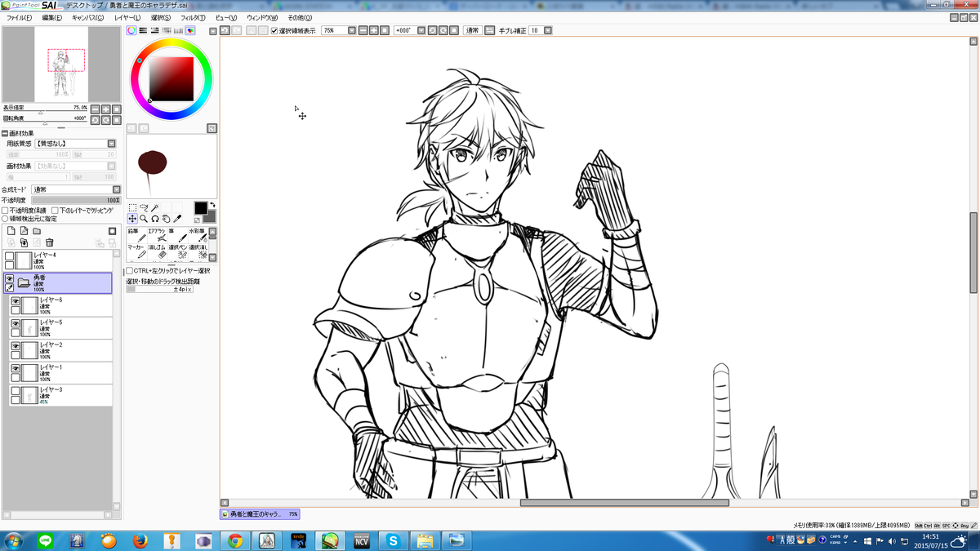Enable 不透明度保護 preserve opacity checkbox
This screenshot has height=551, width=980.
(x=5, y=210)
